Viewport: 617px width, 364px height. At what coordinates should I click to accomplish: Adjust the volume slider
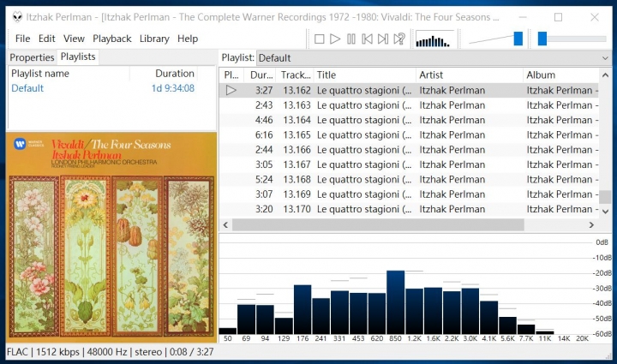click(518, 39)
